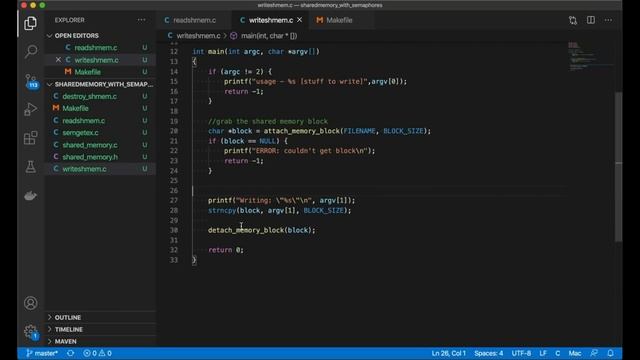Open the Extensions view icon
Viewport: 640px width, 360px height.
(31, 138)
